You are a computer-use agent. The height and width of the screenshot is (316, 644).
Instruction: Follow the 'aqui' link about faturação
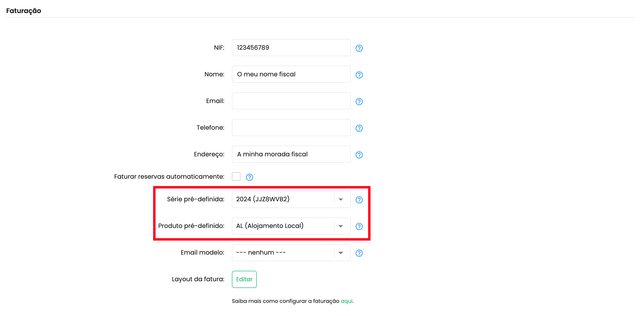[x=346, y=301]
